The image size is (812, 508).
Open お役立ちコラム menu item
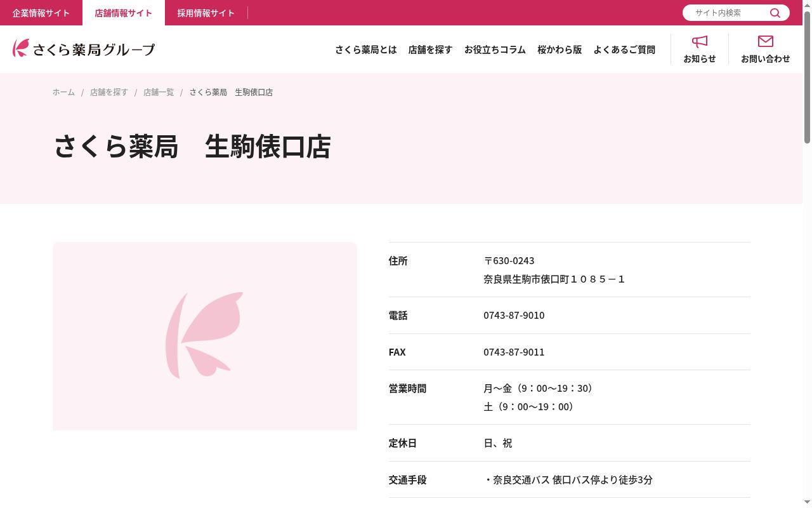(x=495, y=50)
